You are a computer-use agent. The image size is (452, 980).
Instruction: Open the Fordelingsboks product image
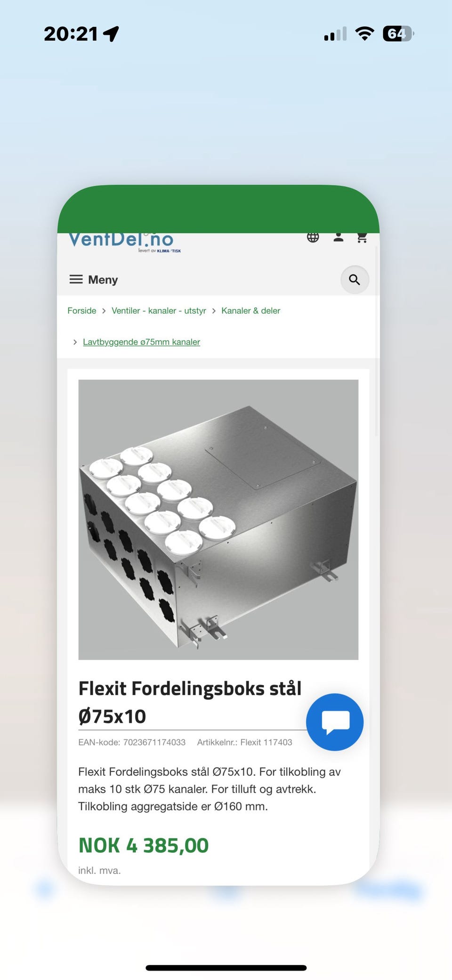point(218,519)
